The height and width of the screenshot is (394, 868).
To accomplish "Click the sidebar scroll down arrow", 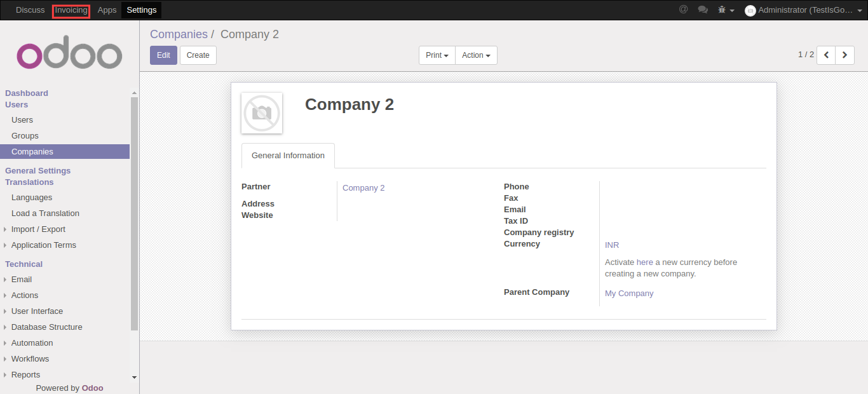I will click(134, 377).
